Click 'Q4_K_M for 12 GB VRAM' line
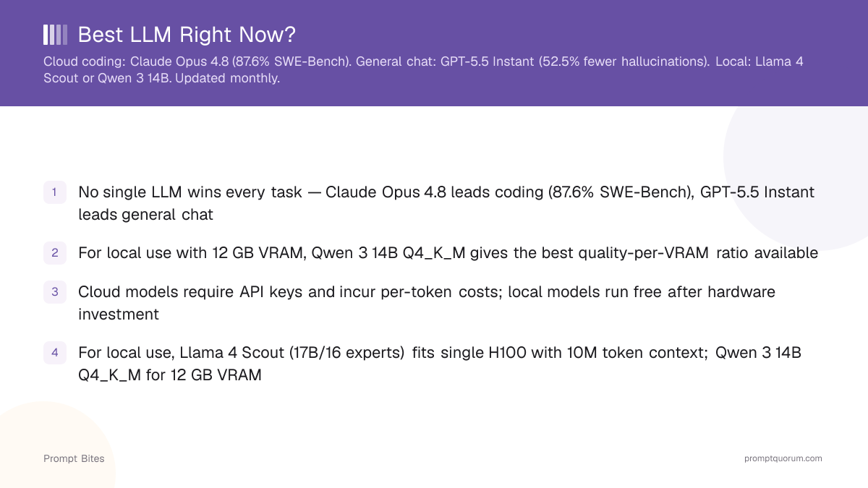This screenshot has width=868, height=488. tap(170, 376)
